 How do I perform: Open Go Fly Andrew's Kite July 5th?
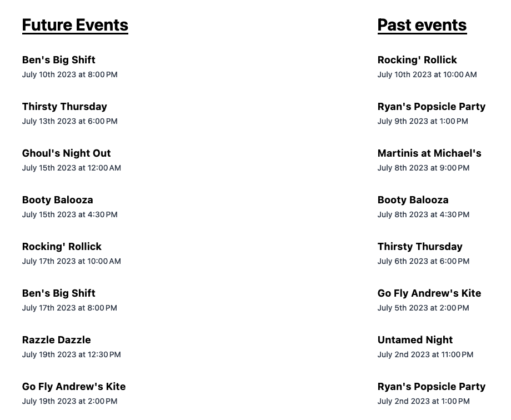pyautogui.click(x=429, y=293)
